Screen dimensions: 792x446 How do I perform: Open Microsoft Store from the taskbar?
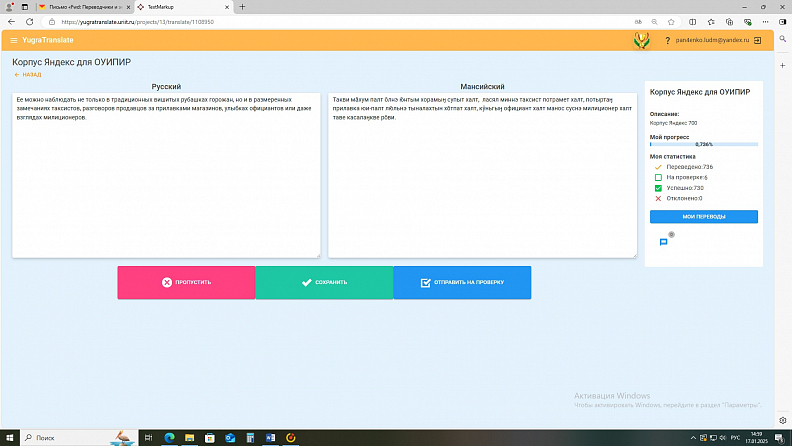pyautogui.click(x=210, y=438)
